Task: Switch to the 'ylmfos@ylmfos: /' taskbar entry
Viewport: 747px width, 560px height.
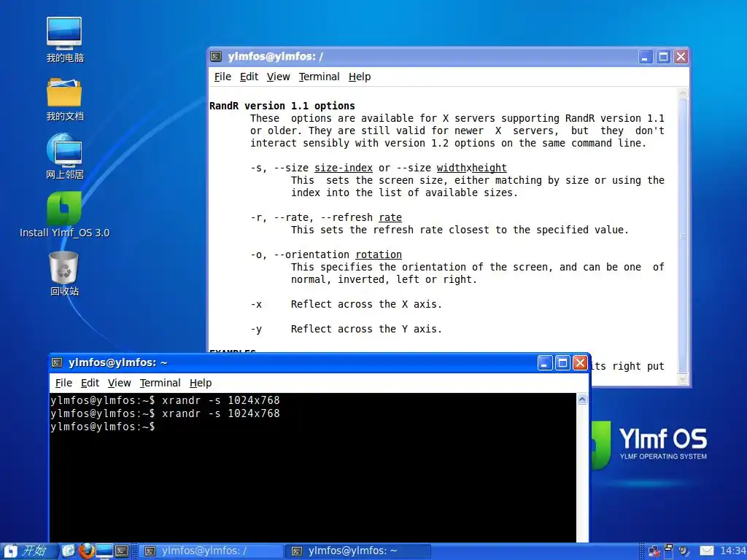Action: [x=212, y=551]
